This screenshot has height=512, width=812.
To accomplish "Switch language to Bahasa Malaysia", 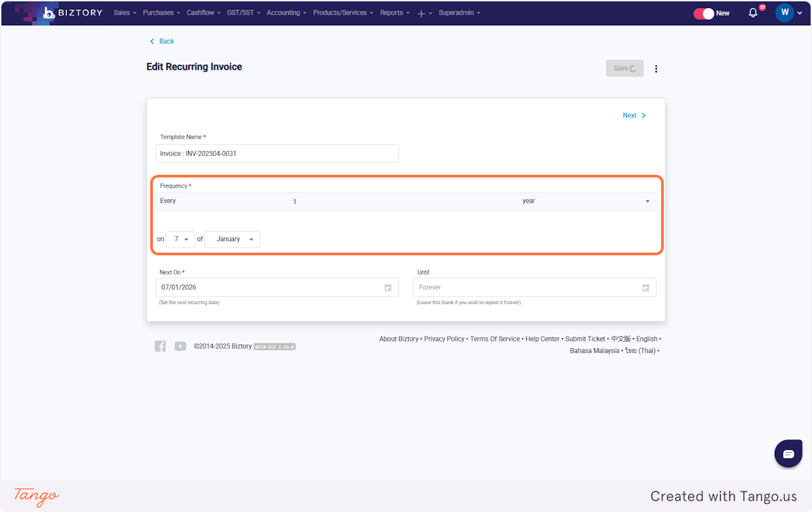I will (x=594, y=351).
